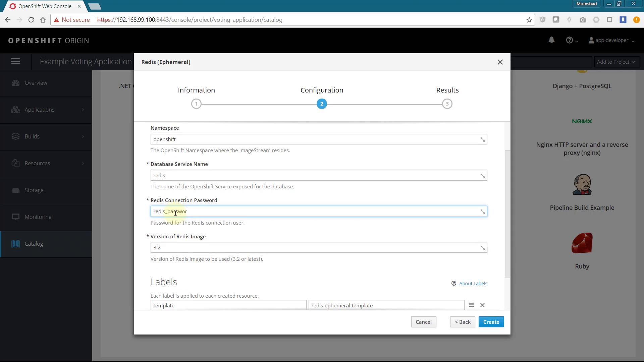
Task: Click the Redis Connection Password field
Action: 319,212
